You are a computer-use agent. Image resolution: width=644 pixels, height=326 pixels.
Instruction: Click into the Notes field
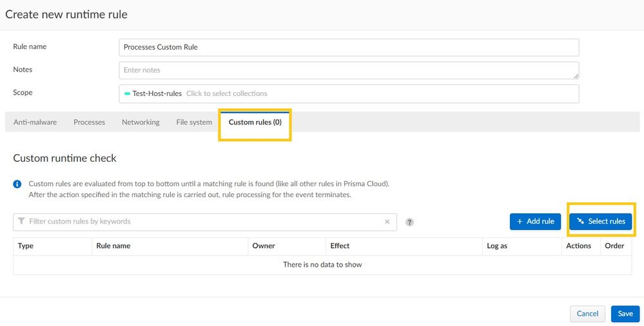pos(348,70)
